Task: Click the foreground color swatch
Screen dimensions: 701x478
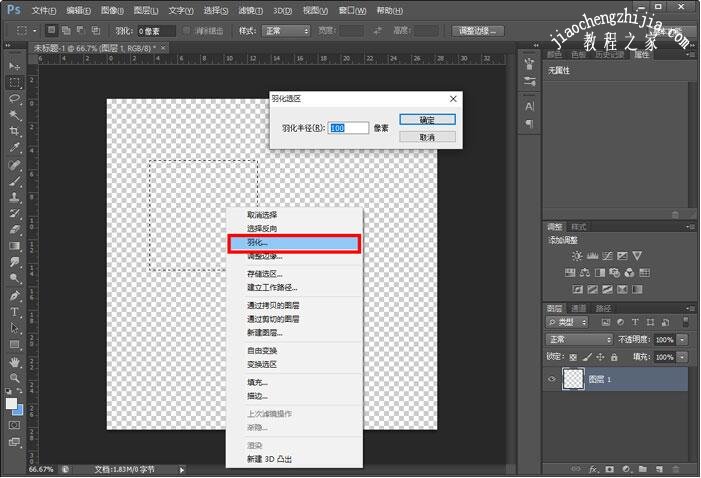Action: click(x=12, y=404)
